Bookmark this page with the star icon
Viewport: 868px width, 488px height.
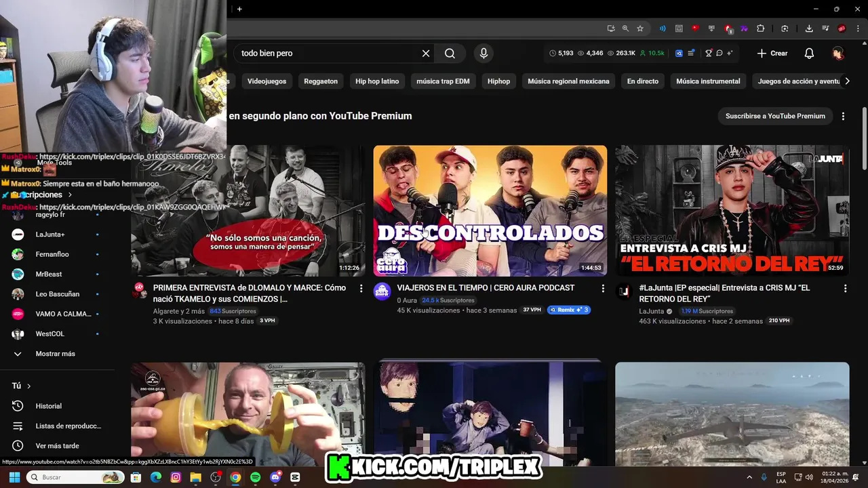(x=640, y=28)
